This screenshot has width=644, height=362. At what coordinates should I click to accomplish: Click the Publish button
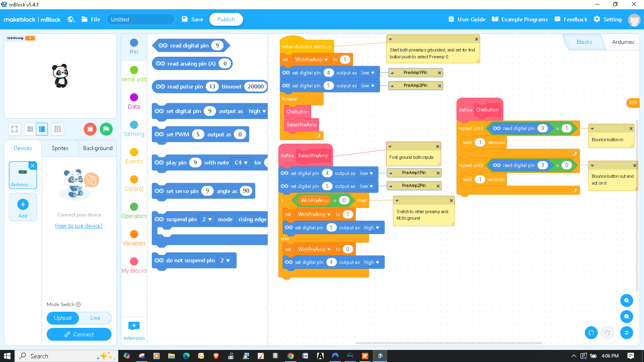coord(226,19)
